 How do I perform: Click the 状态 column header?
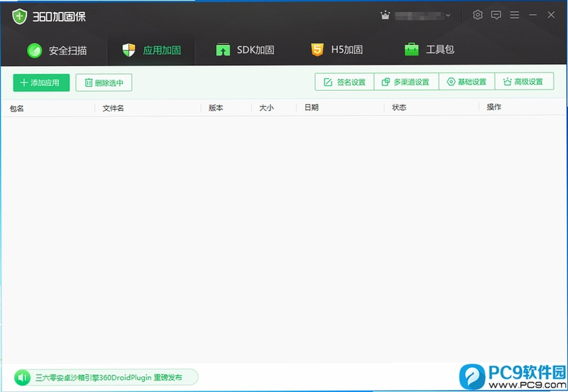coord(399,107)
